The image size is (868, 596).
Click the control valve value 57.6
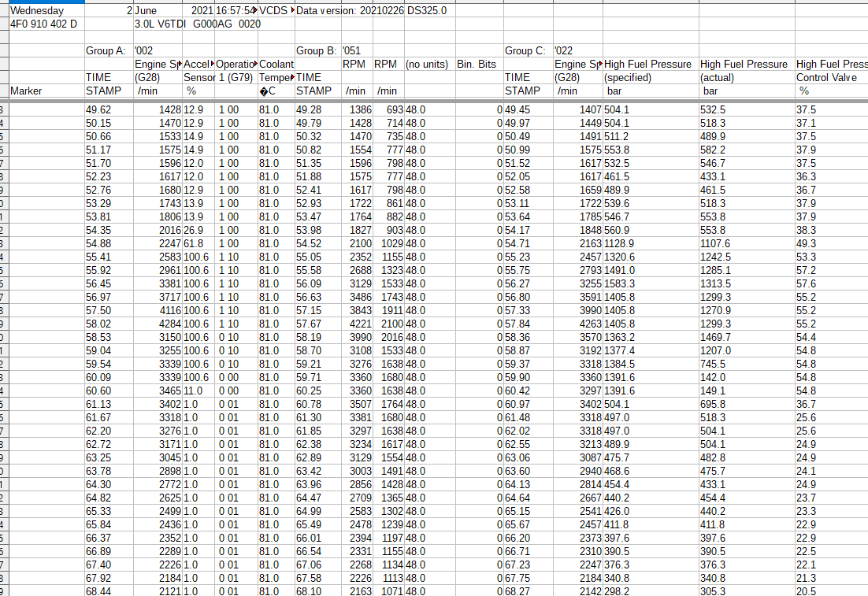click(x=806, y=283)
